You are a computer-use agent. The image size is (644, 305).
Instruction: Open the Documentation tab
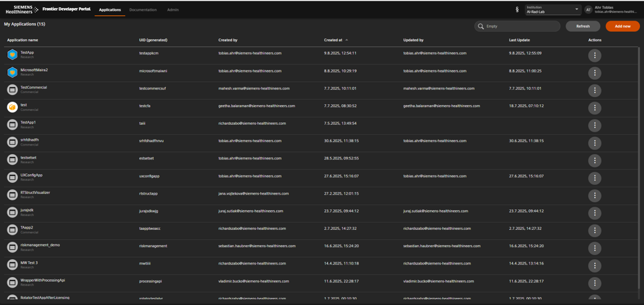click(x=143, y=10)
